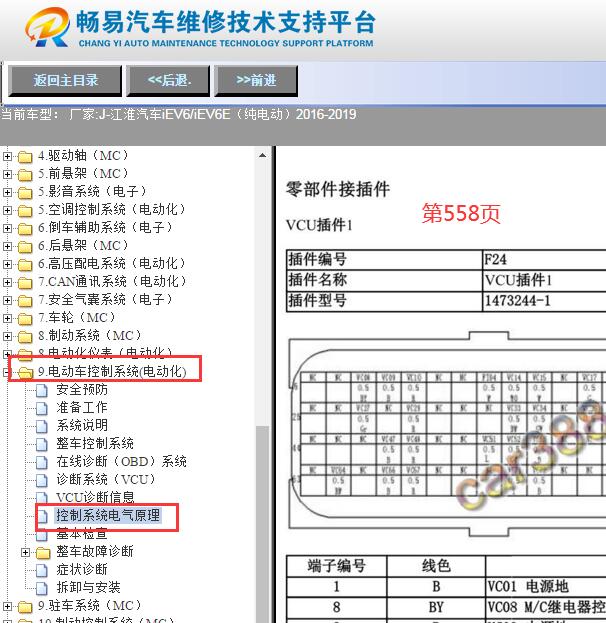Click folder icon of 4.驱动轴（MC）
The image size is (606, 623).
coord(25,157)
